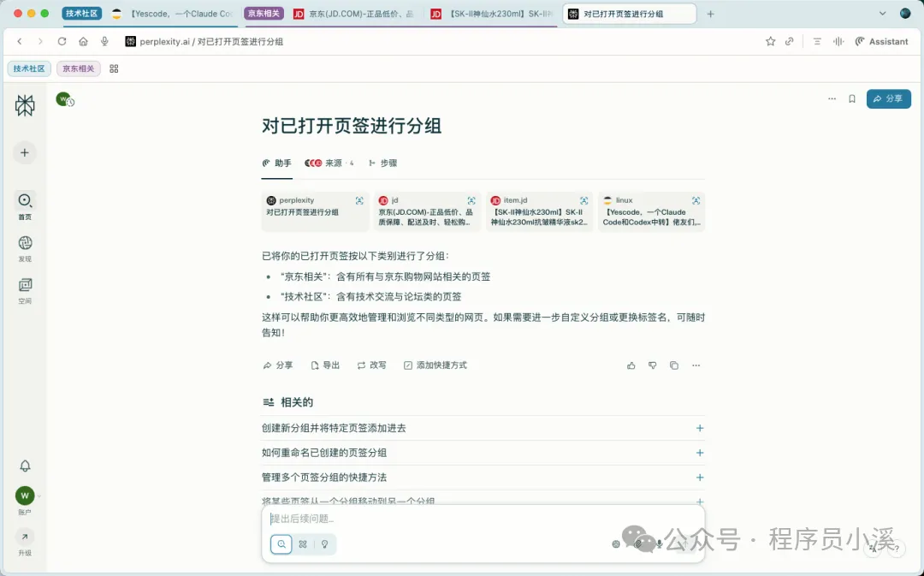The width and height of the screenshot is (924, 576).
Task: Click 京东相关 tab group label in tab strip
Action: click(x=264, y=13)
